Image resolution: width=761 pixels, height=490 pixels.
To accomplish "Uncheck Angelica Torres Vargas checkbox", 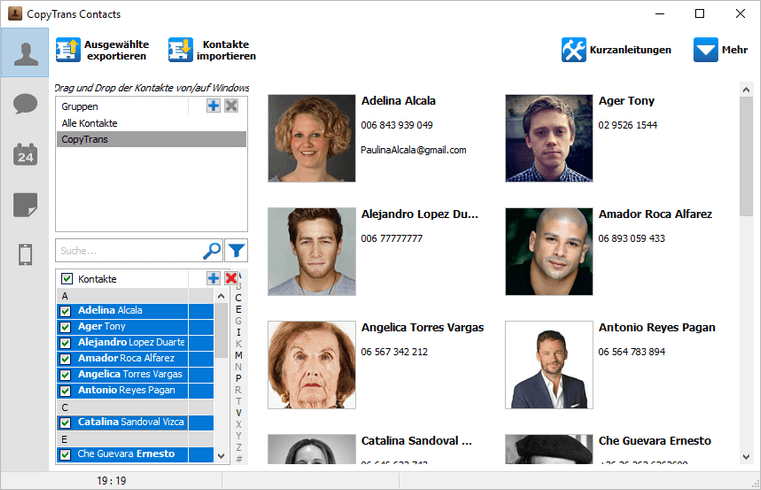I will 65,375.
